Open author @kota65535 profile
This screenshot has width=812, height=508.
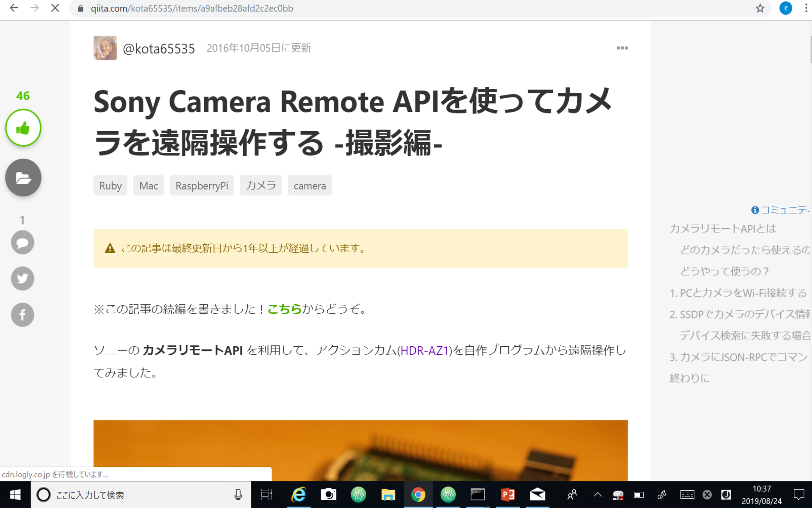pos(159,48)
